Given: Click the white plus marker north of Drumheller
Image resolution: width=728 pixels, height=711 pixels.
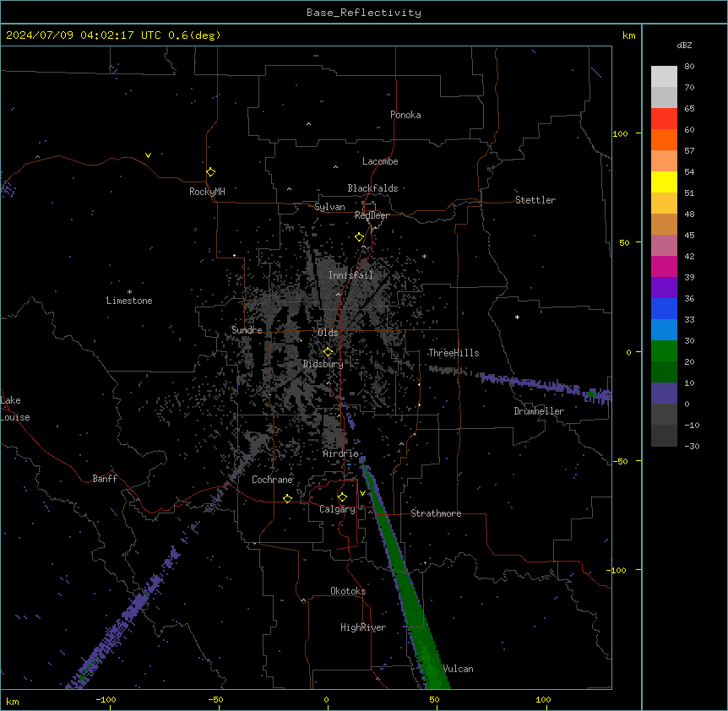Looking at the screenshot, I should tap(517, 317).
